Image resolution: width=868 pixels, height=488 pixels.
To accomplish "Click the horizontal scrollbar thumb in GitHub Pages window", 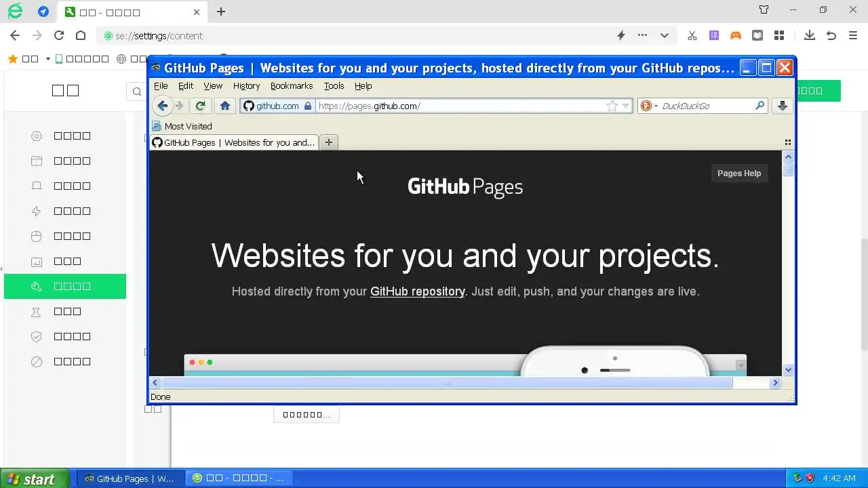I will (x=448, y=383).
